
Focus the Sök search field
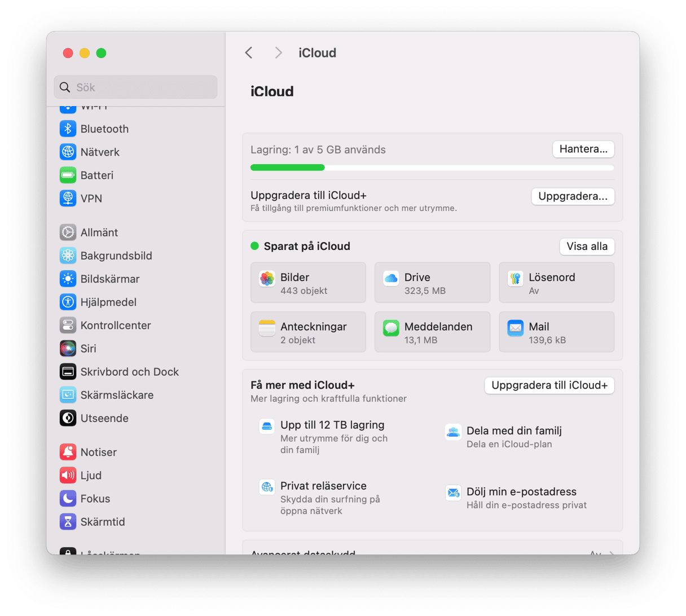[135, 87]
